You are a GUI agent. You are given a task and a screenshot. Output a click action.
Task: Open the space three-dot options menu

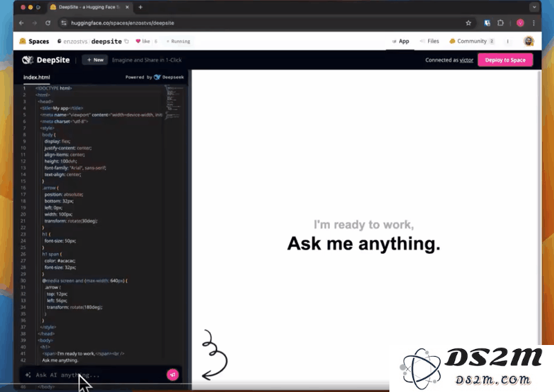click(x=508, y=41)
